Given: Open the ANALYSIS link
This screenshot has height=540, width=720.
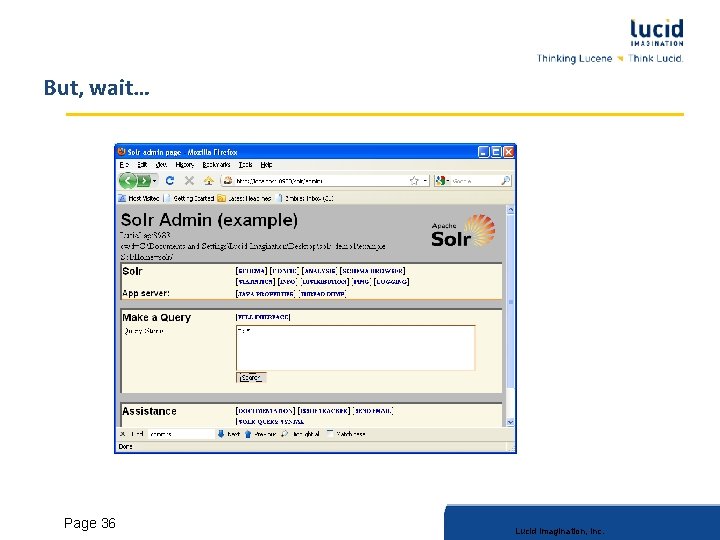Looking at the screenshot, I should [x=319, y=271].
